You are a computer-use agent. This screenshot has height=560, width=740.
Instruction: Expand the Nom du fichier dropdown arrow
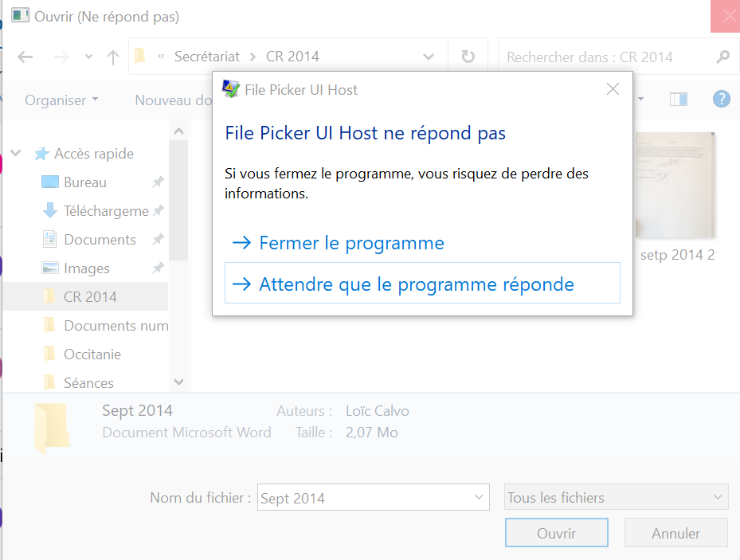click(479, 497)
